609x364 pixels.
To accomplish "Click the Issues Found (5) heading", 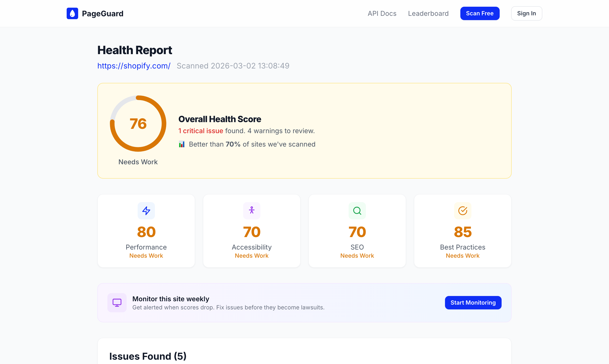I will (x=148, y=356).
